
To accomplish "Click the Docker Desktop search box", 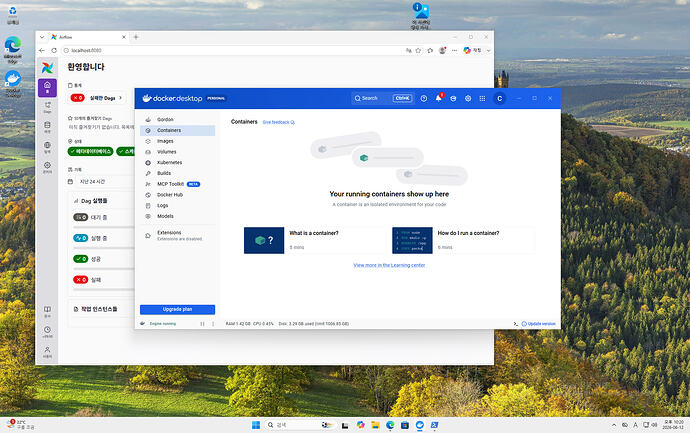I will click(383, 98).
